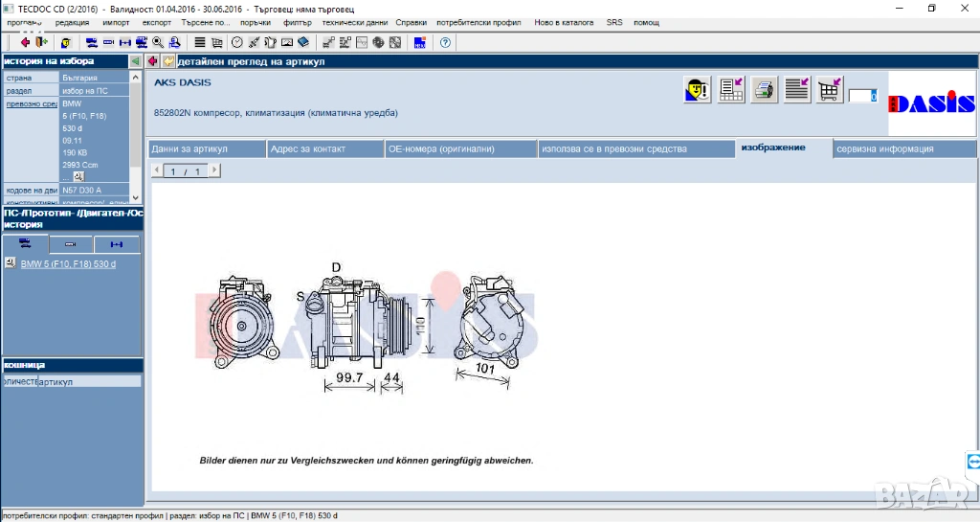Click the printer icon in article header
Screen dimensions: 980x522
pos(764,89)
